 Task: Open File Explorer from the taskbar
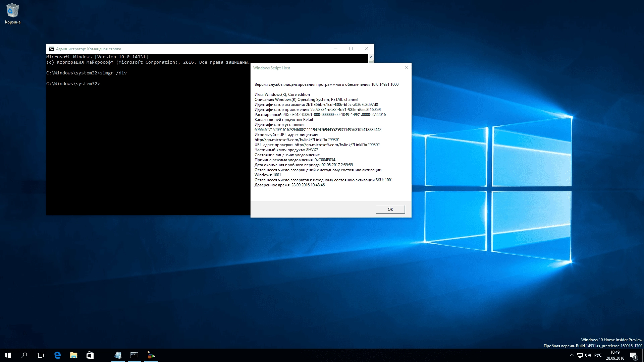[x=73, y=355]
